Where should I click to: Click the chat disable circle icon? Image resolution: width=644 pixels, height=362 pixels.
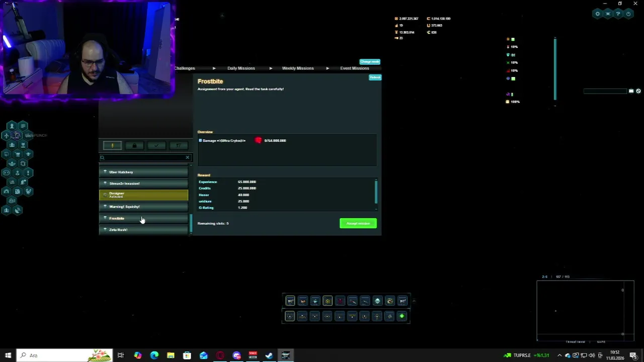tap(638, 91)
